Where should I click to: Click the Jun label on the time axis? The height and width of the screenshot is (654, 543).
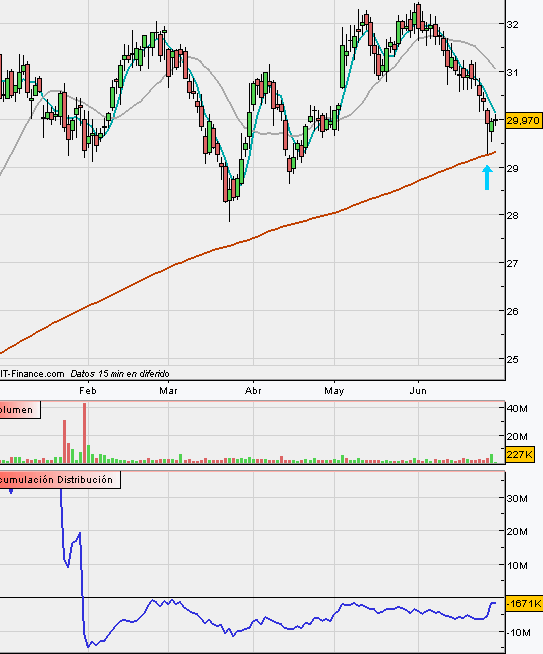coord(418,390)
